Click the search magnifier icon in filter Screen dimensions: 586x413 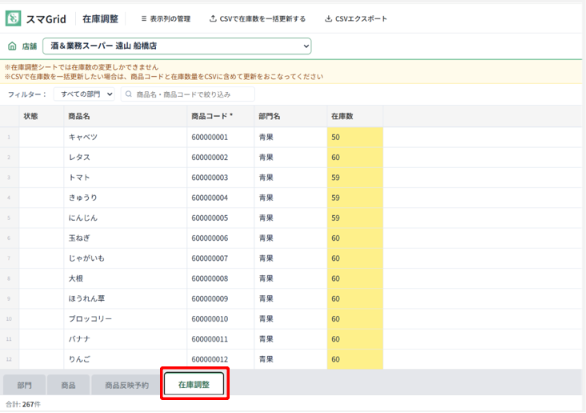point(129,94)
